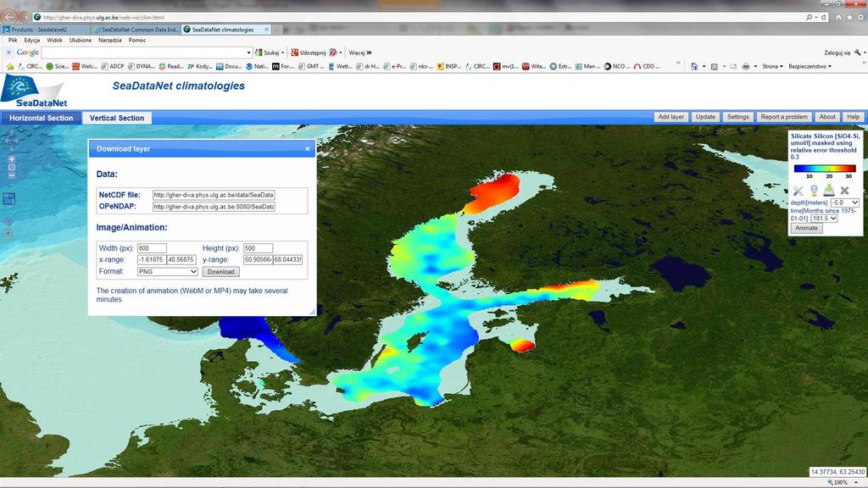Viewport: 868px width, 488px height.
Task: Click the Help button
Action: tap(853, 117)
